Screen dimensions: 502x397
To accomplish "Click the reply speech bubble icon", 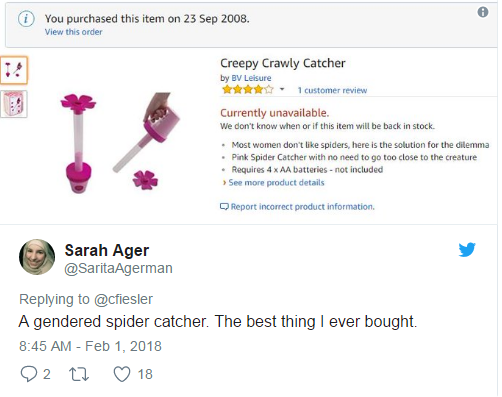I will click(29, 374).
